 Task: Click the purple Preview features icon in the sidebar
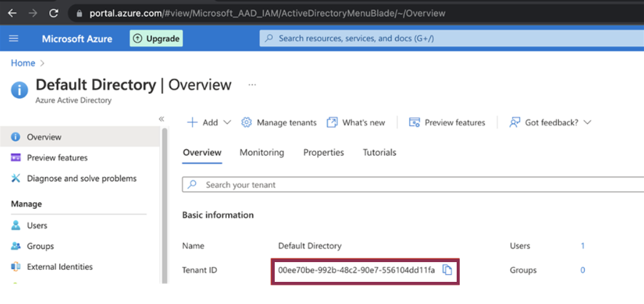(x=16, y=158)
